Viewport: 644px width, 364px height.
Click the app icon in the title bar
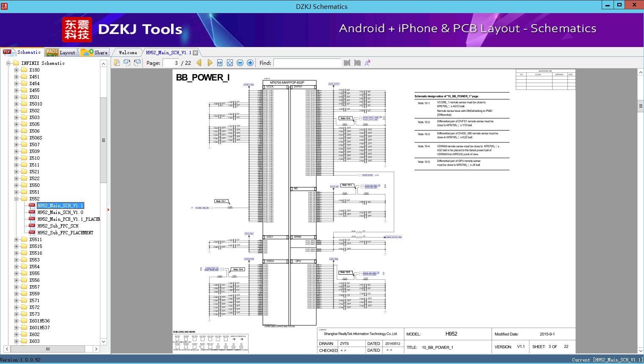[5, 6]
